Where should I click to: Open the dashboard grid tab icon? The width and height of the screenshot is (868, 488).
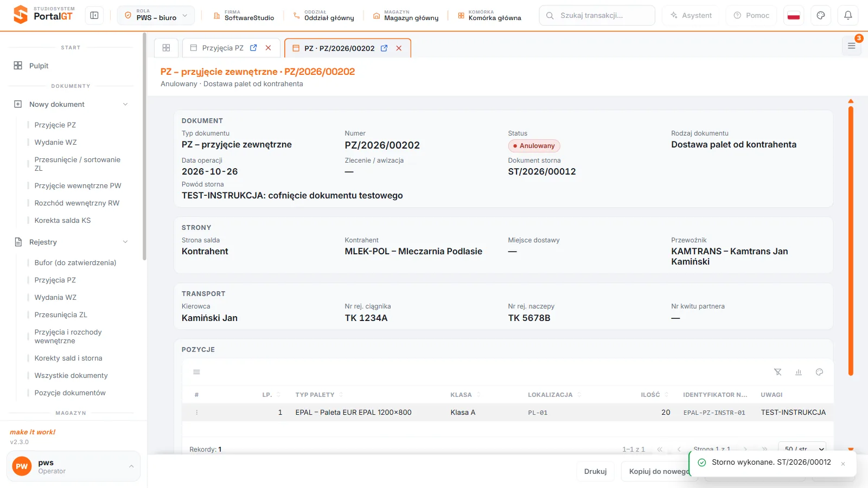click(x=167, y=48)
